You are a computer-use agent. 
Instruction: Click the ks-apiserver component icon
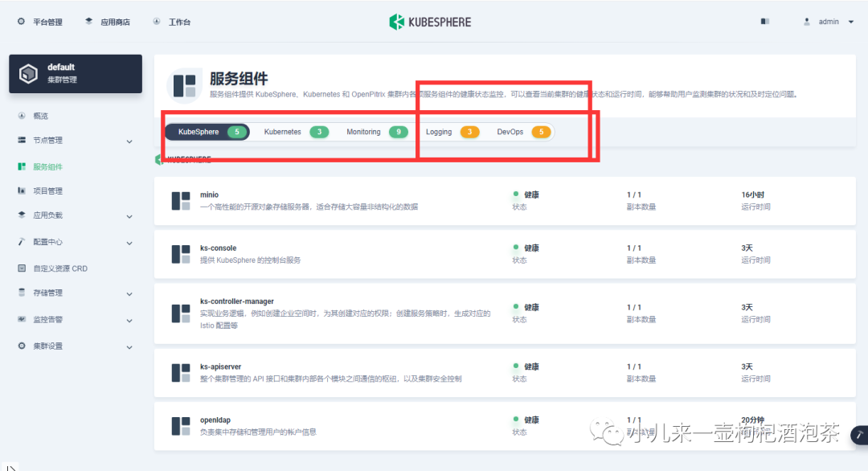coord(181,372)
